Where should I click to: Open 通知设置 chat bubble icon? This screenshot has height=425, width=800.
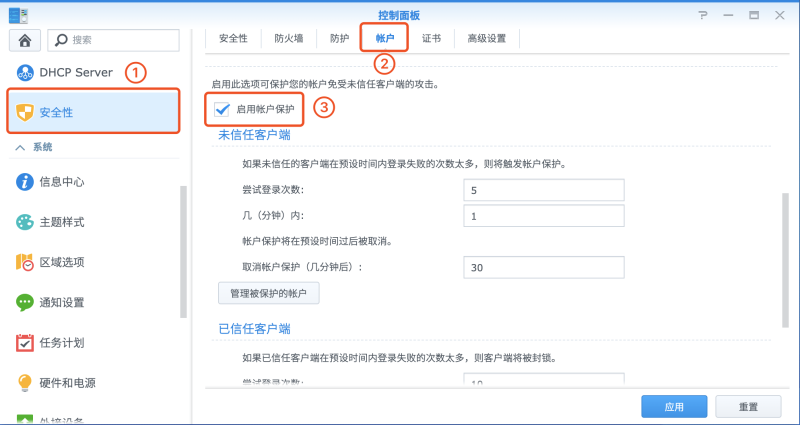pos(25,303)
